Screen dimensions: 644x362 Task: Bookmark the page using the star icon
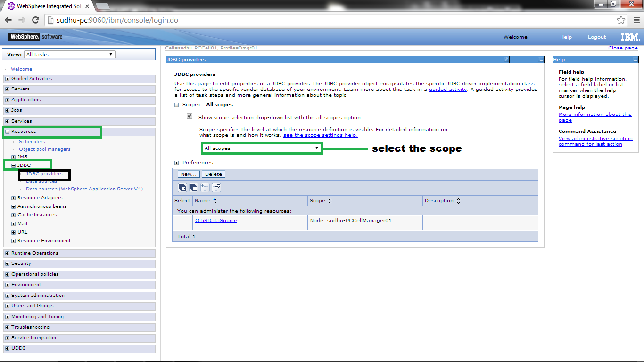pyautogui.click(x=621, y=20)
